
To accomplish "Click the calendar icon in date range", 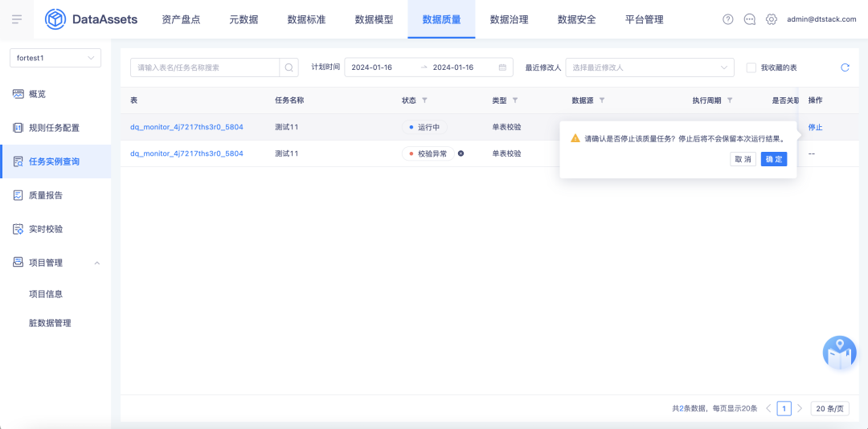I will coord(502,67).
